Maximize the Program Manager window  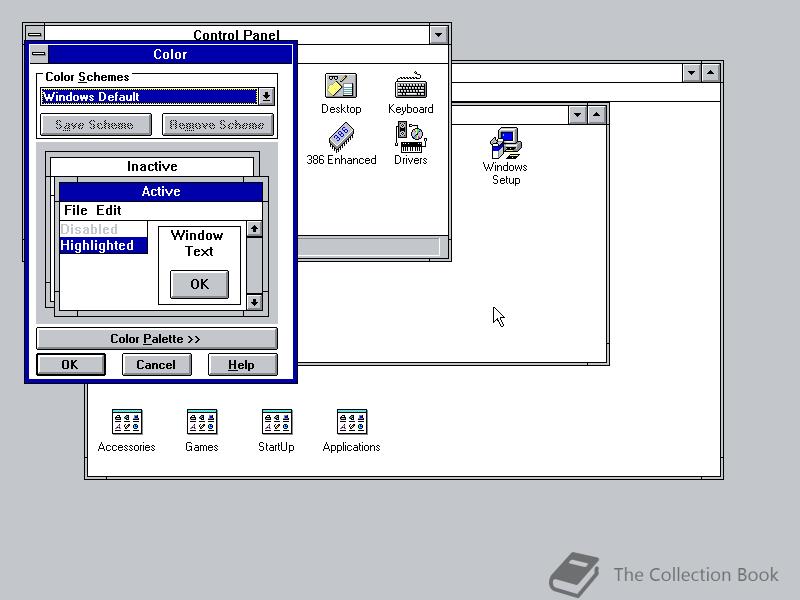(x=711, y=72)
